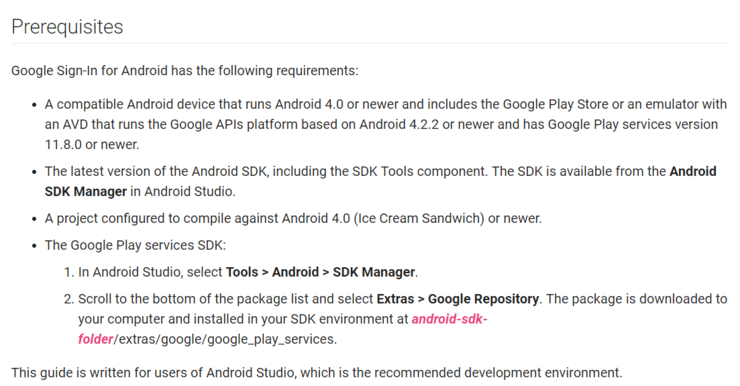The height and width of the screenshot is (386, 740).
Task: Click the bold Android SDK Manager text
Action: tap(380, 181)
